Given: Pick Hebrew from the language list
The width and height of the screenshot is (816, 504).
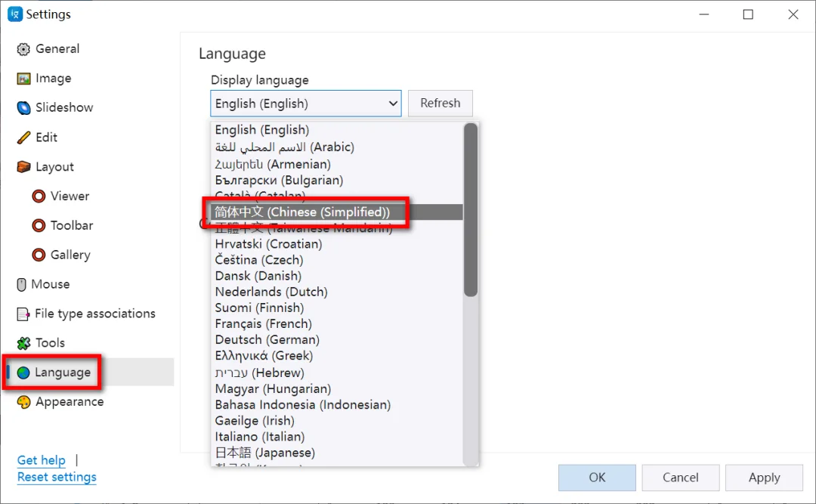Looking at the screenshot, I should tap(337, 373).
